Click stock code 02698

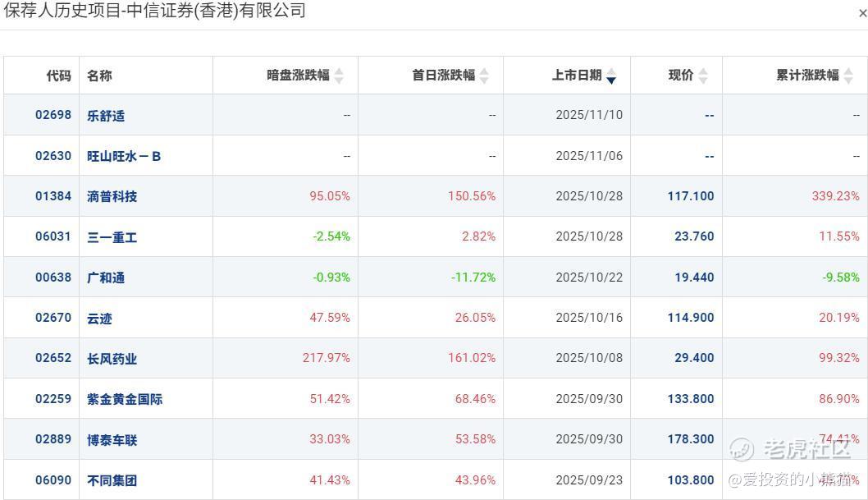[x=53, y=115]
